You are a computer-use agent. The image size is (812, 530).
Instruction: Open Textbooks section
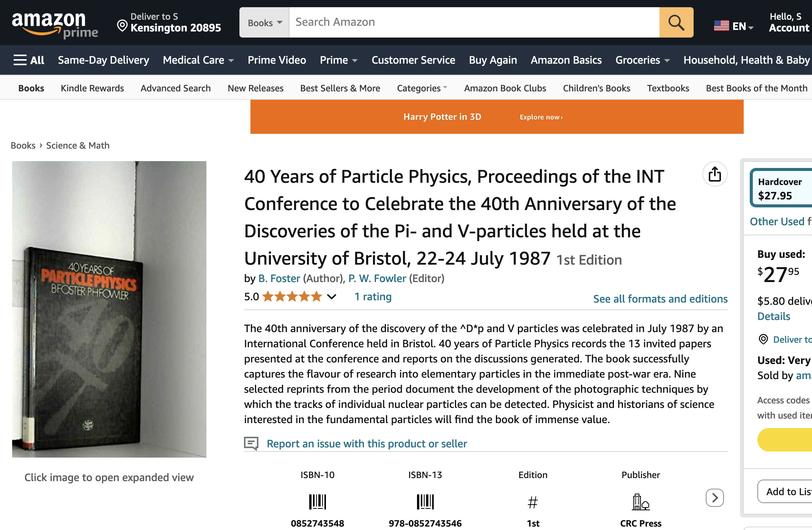coord(668,88)
